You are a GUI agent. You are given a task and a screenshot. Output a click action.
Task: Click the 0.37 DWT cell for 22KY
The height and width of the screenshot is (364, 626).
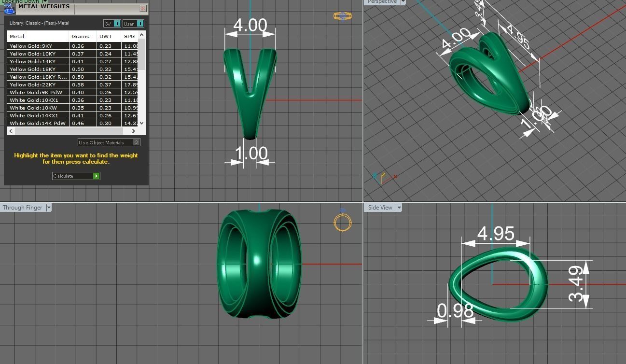[109, 84]
